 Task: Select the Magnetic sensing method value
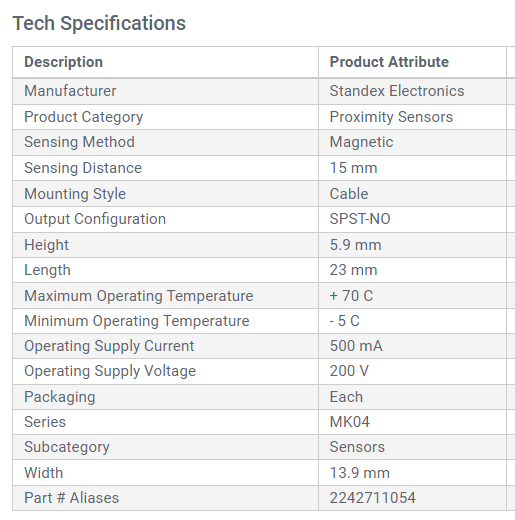(361, 142)
